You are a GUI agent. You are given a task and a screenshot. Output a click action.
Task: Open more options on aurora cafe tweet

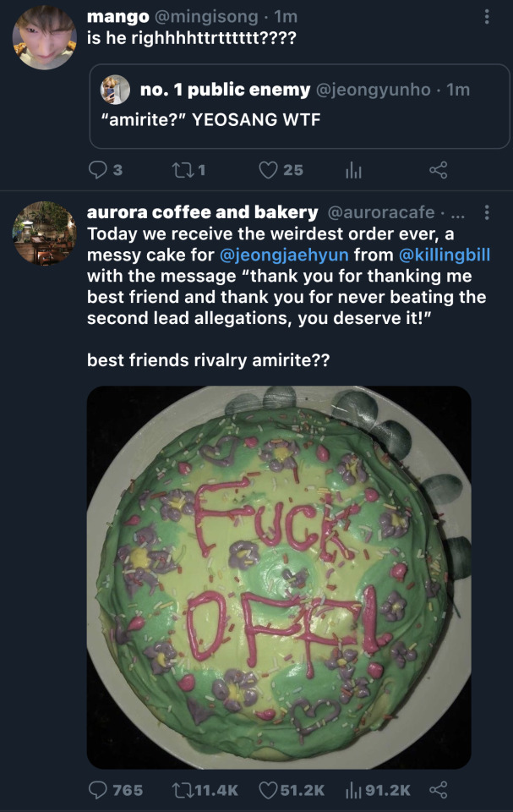486,212
